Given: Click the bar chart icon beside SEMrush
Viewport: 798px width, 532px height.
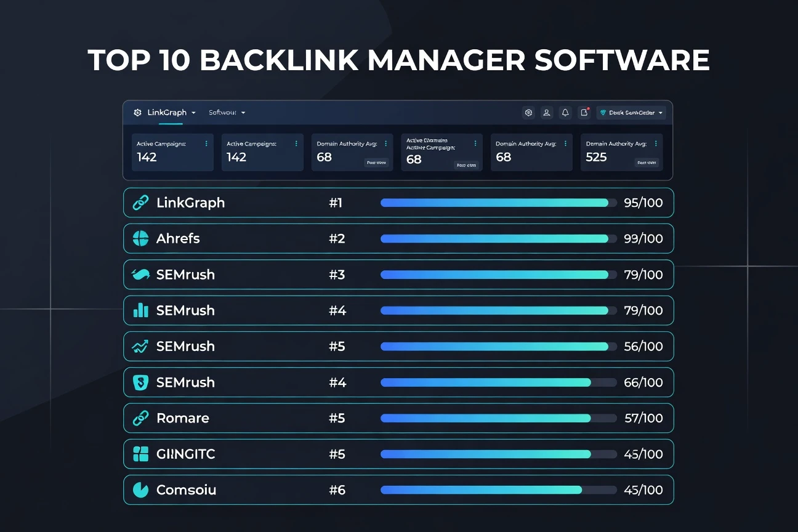Looking at the screenshot, I should tap(140, 310).
